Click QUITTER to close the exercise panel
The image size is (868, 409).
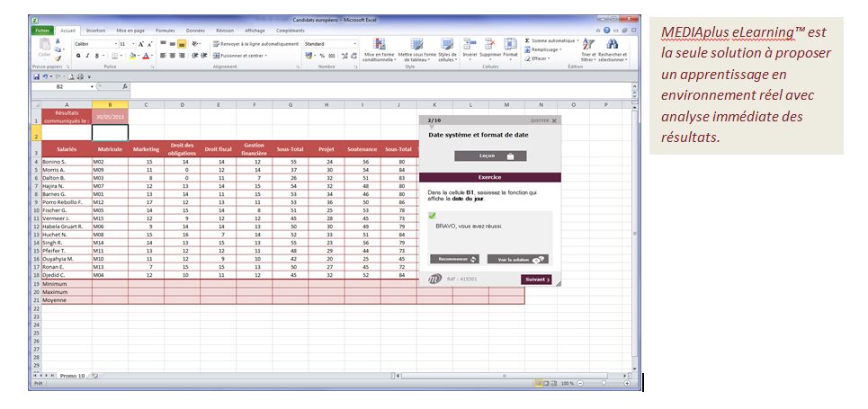coord(543,120)
